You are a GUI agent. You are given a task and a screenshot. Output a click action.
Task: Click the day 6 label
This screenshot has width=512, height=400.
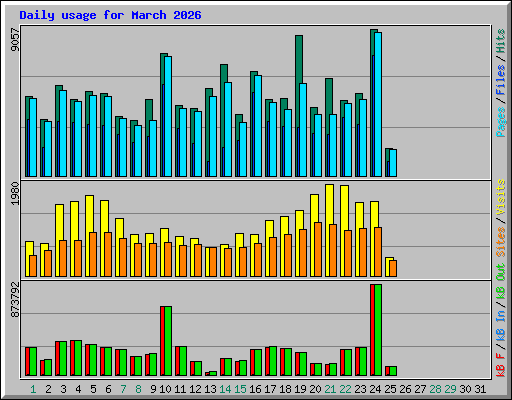[108, 389]
